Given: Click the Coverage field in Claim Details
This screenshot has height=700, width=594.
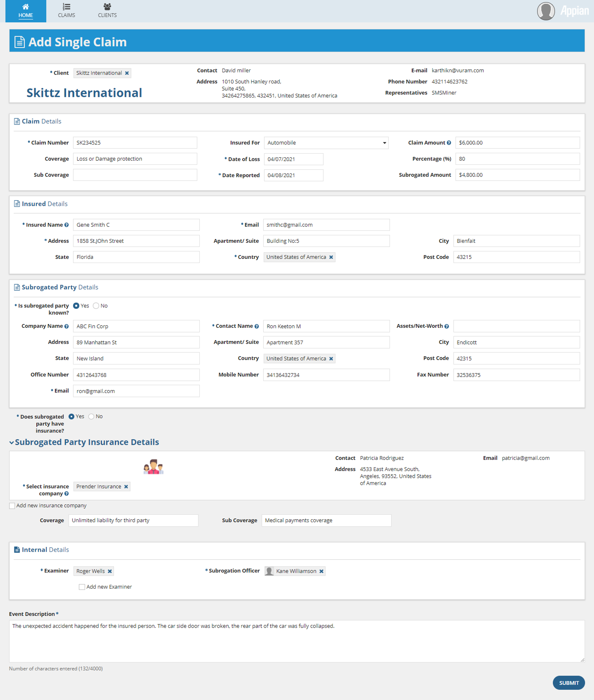Looking at the screenshot, I should [x=135, y=159].
